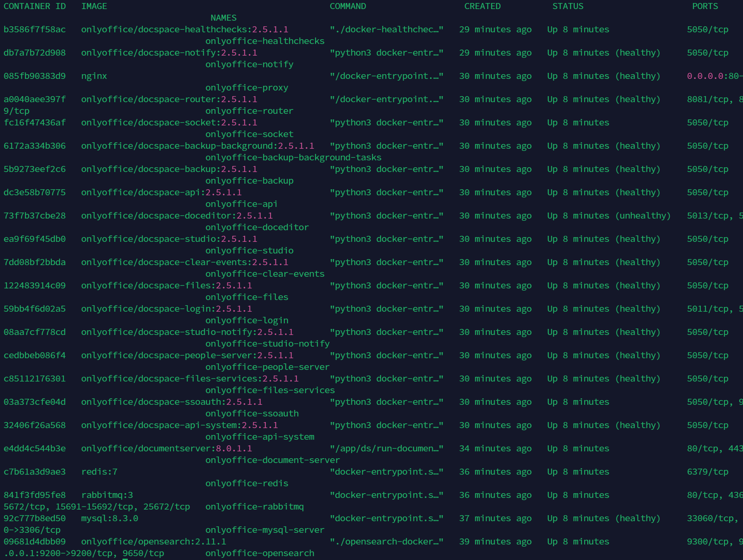Click container ID 6172a334b306
Screen dimensions: 743x560
point(35,146)
